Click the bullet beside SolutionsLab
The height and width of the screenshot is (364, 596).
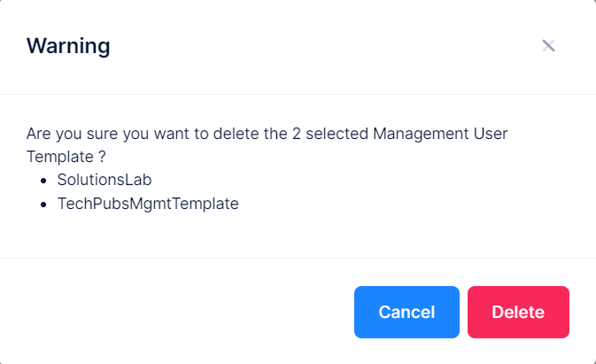pyautogui.click(x=46, y=181)
